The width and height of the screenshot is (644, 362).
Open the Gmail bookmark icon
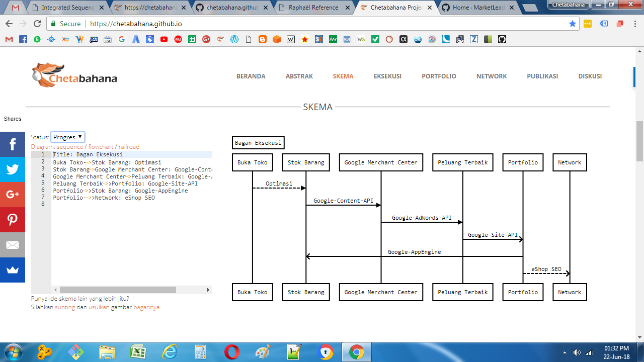pos(9,39)
